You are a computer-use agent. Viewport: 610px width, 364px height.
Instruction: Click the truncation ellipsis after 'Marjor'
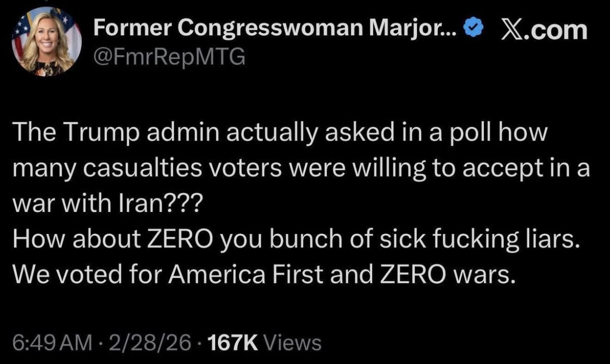pyautogui.click(x=449, y=32)
